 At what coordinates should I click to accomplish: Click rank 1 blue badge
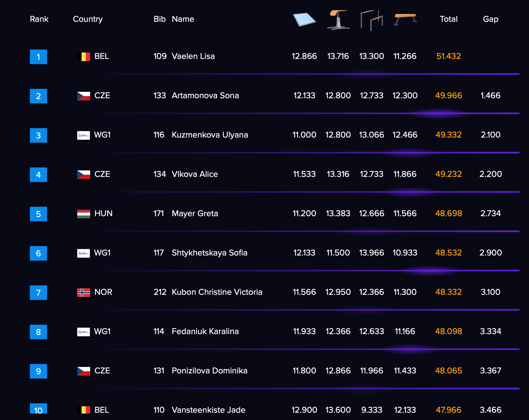38,57
